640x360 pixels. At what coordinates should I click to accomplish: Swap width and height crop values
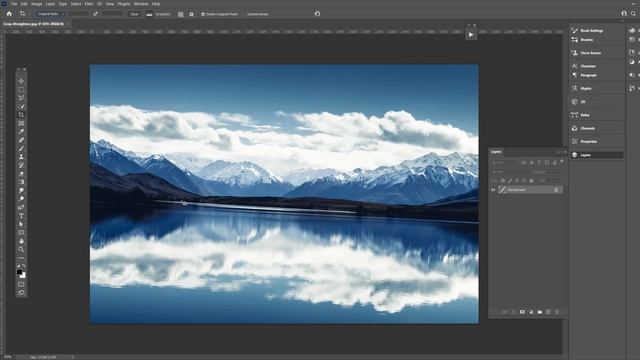point(95,14)
